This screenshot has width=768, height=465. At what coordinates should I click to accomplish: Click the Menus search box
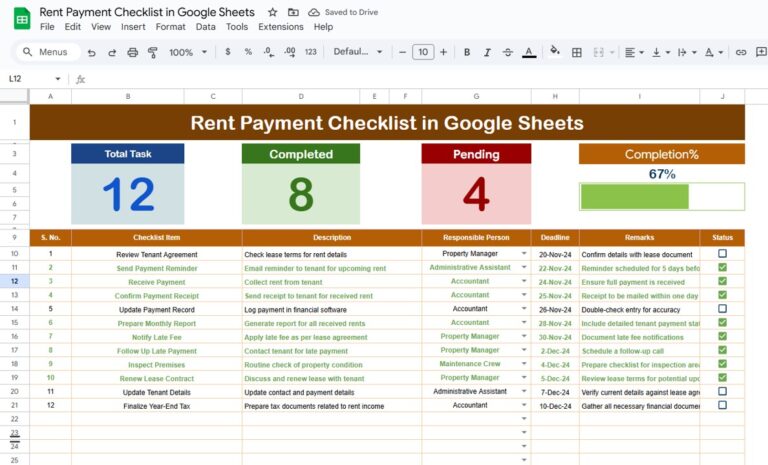coord(48,52)
